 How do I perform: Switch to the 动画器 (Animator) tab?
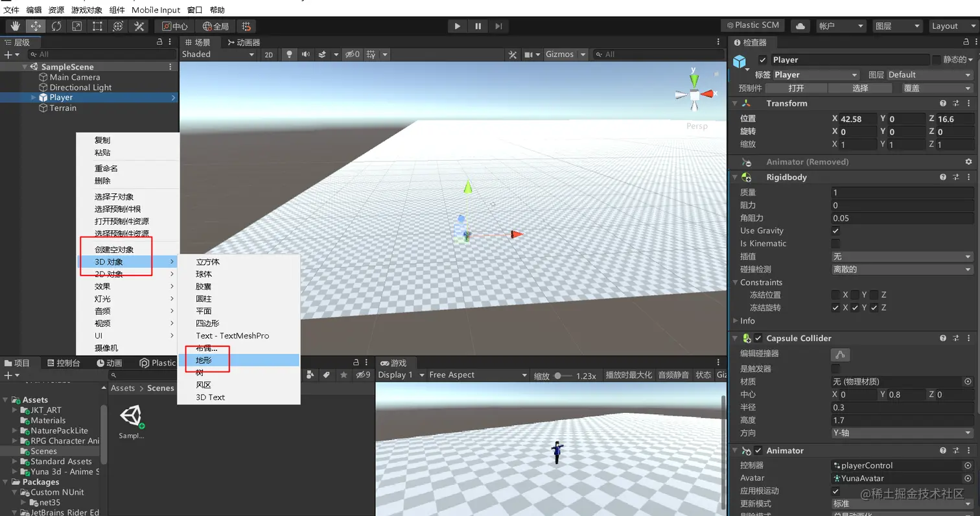click(x=243, y=42)
